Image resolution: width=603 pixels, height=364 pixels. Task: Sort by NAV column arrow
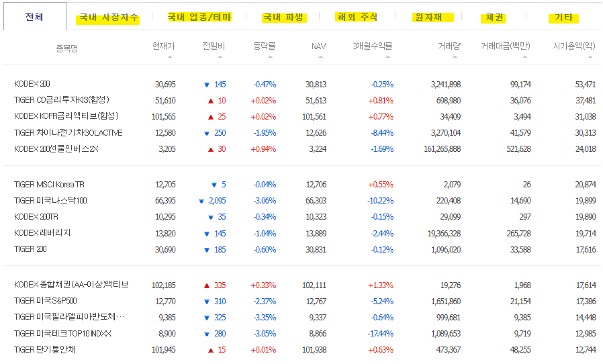(321, 56)
